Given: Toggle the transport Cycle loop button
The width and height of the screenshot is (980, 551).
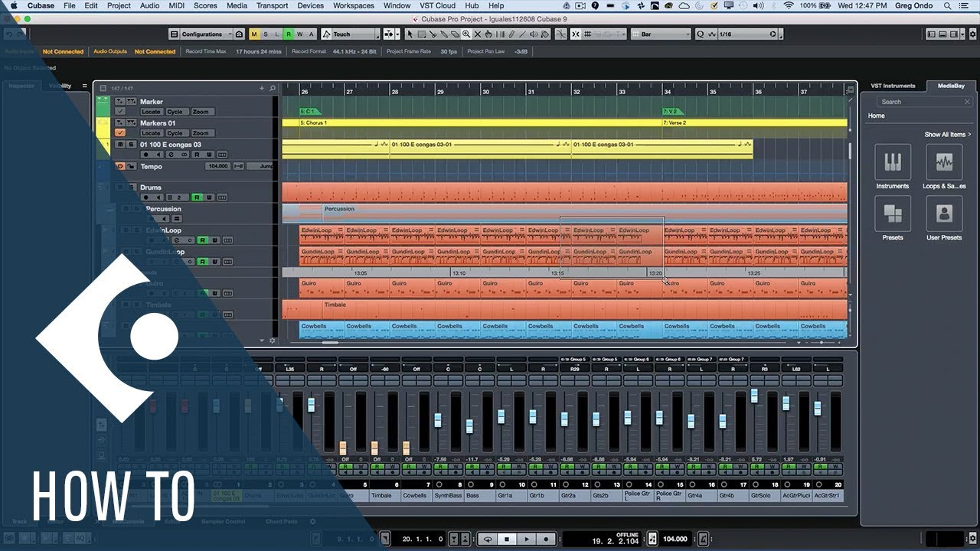Looking at the screenshot, I should tap(488, 539).
